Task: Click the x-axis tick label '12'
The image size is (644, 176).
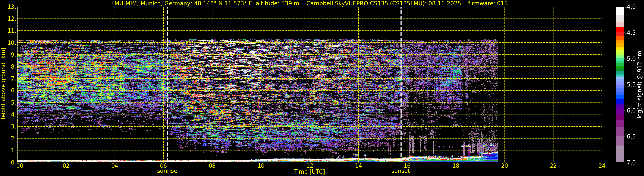Action: [310, 166]
